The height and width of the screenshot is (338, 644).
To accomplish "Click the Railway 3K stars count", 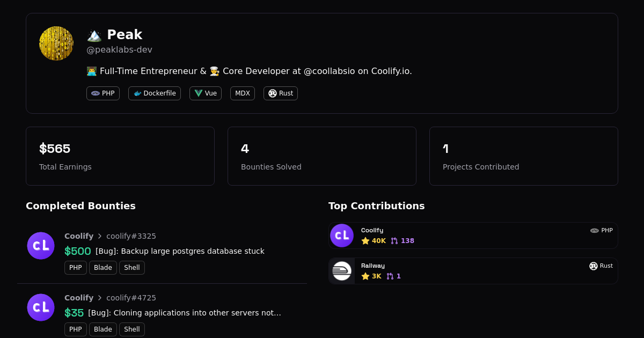I will (x=371, y=276).
